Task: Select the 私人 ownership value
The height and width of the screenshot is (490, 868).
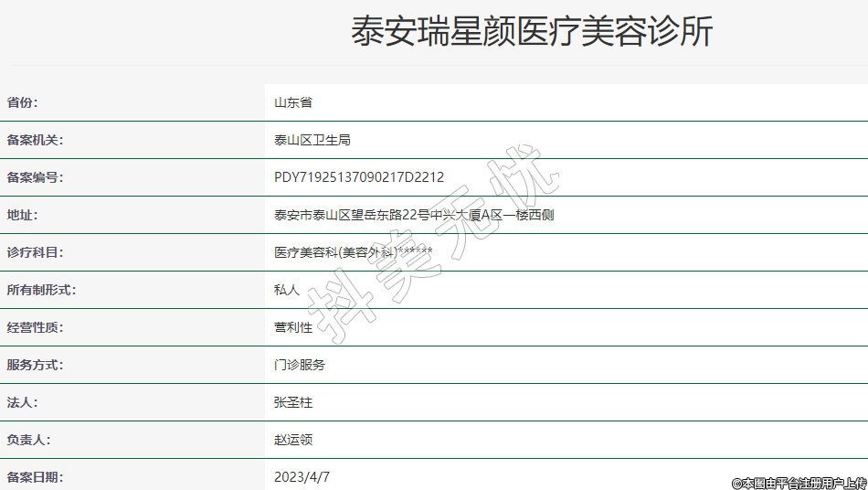Action: point(287,290)
